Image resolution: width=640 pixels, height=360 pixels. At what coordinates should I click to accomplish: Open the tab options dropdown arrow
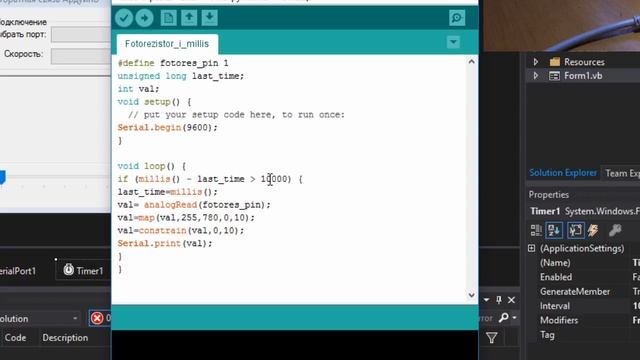click(x=453, y=42)
